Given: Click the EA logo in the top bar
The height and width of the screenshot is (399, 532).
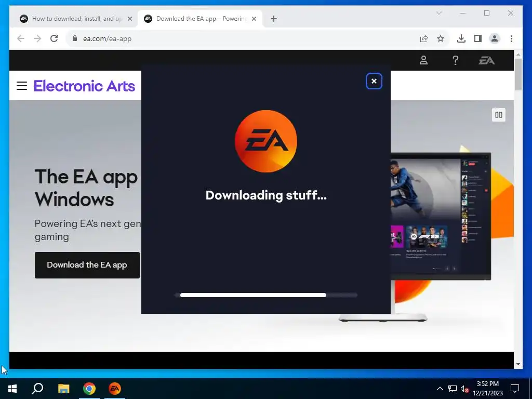Looking at the screenshot, I should [486, 60].
